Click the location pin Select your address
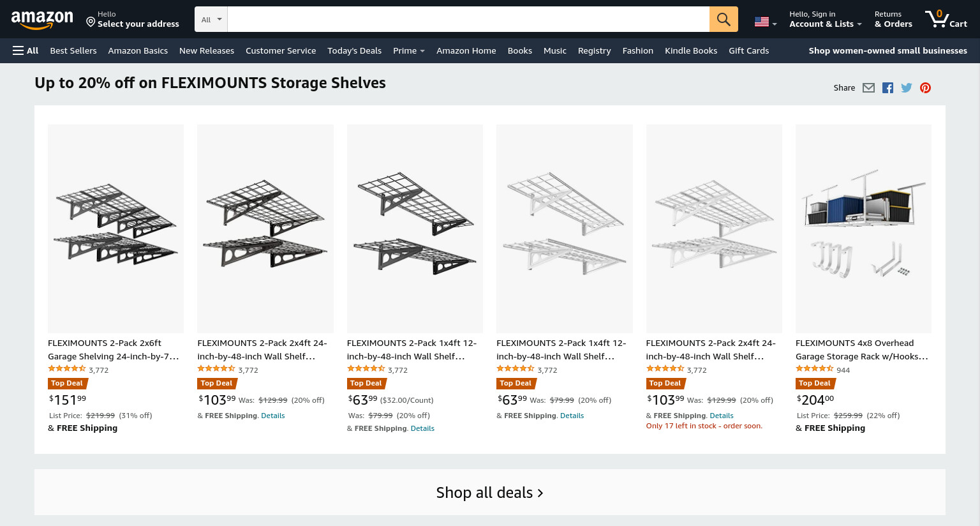This screenshot has width=980, height=526. (133, 19)
